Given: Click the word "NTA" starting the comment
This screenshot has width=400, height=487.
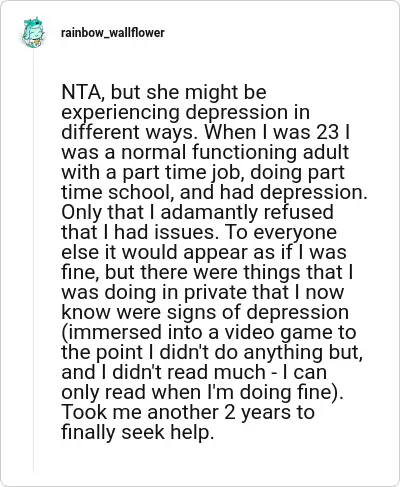Looking at the screenshot, I should tap(82, 92).
